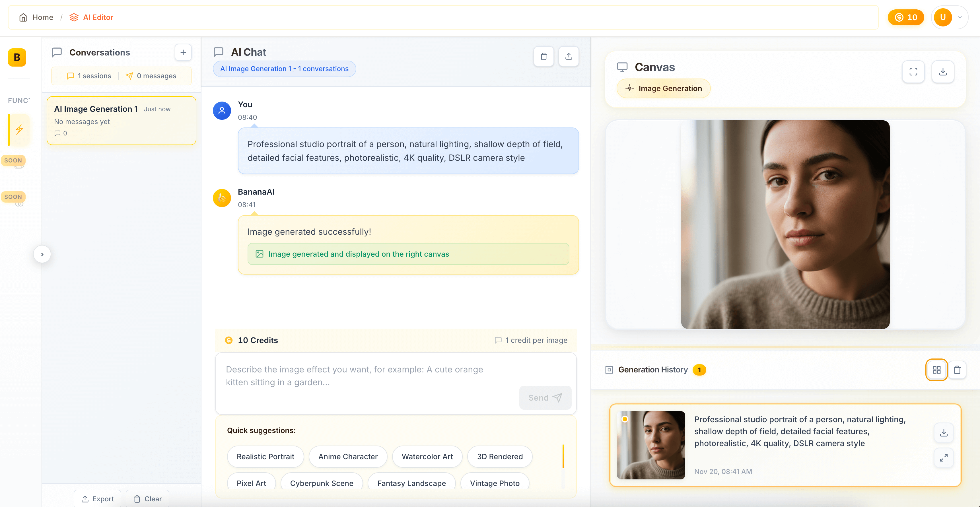Toggle grid view in Generation History
The image size is (980, 507).
(x=936, y=369)
